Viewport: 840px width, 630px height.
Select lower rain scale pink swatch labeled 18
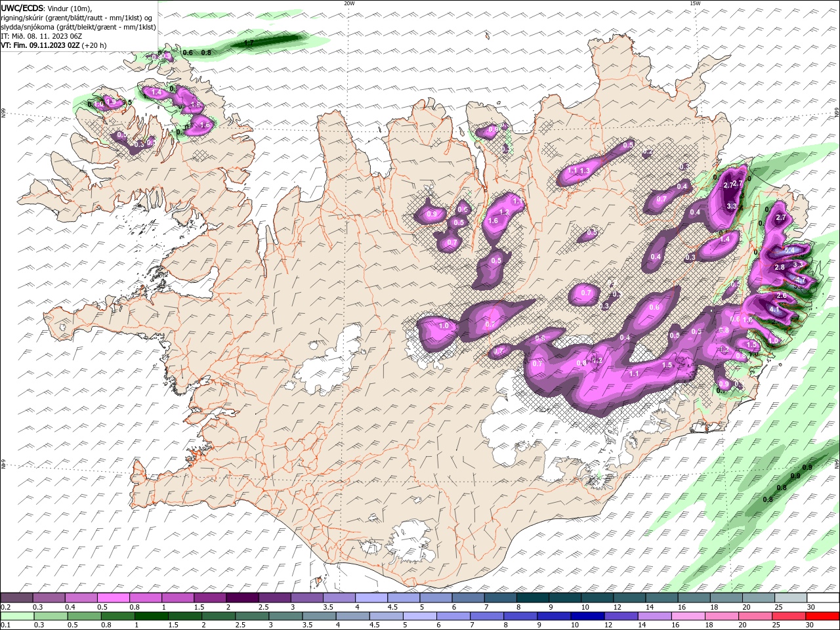click(x=723, y=616)
